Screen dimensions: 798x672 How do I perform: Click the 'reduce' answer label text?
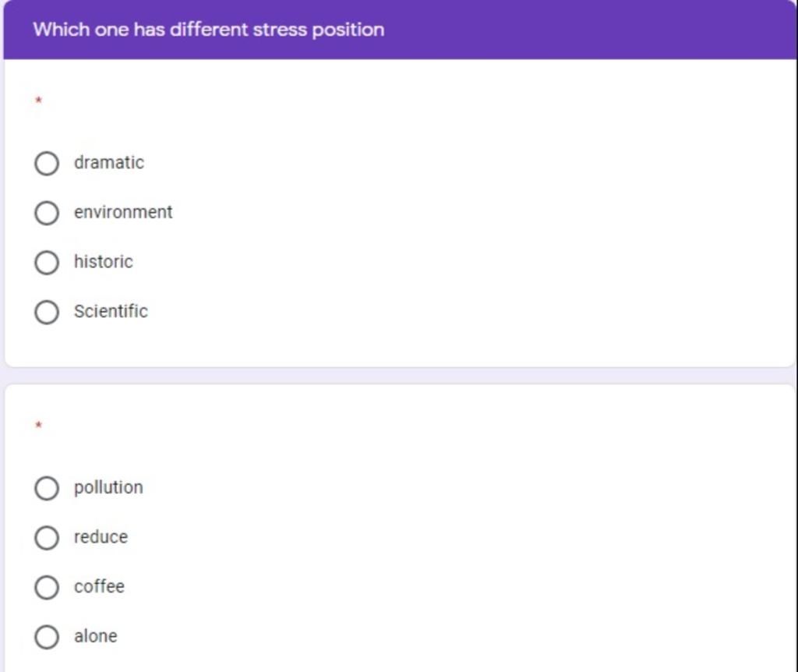point(101,536)
